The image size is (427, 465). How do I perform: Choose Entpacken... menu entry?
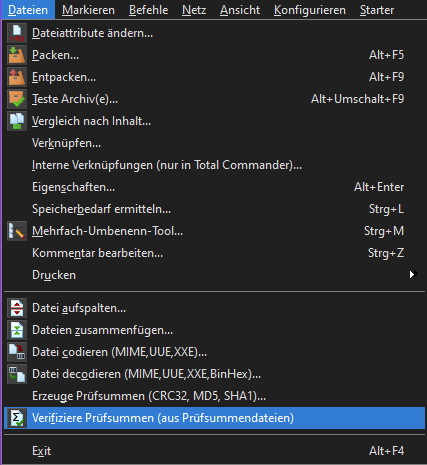pyautogui.click(x=214, y=77)
